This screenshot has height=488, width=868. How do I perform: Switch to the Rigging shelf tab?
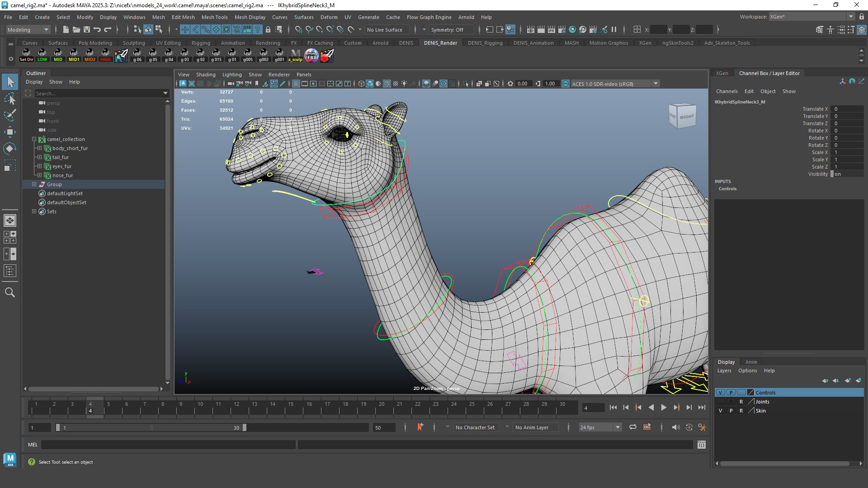point(201,43)
